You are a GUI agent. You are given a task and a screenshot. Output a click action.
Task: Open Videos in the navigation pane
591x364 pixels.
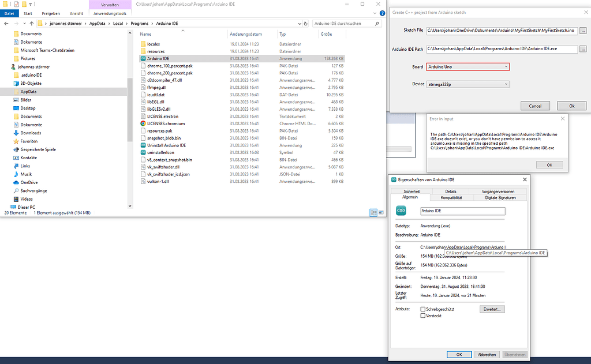pyautogui.click(x=27, y=200)
